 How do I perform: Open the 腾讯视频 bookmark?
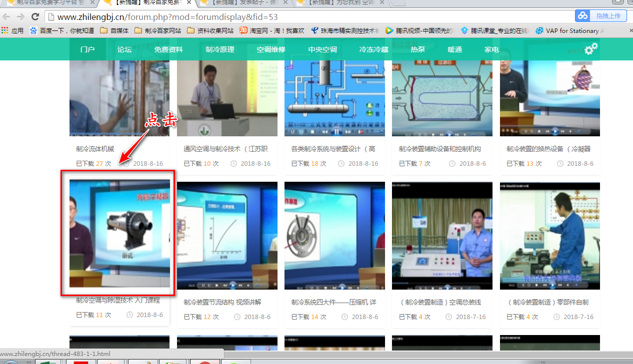pyautogui.click(x=419, y=30)
